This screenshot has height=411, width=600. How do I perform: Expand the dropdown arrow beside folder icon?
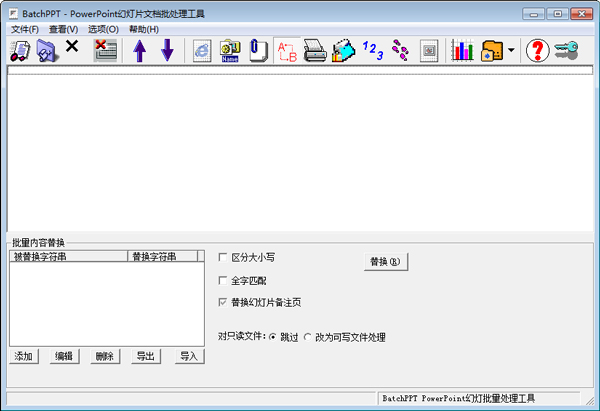pyautogui.click(x=511, y=50)
